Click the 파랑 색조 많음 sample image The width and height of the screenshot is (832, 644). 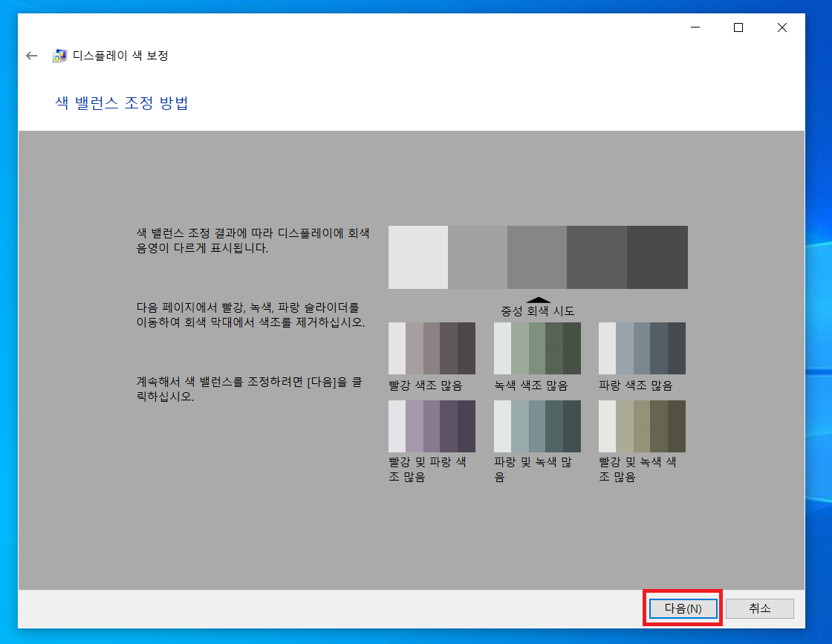tap(642, 348)
